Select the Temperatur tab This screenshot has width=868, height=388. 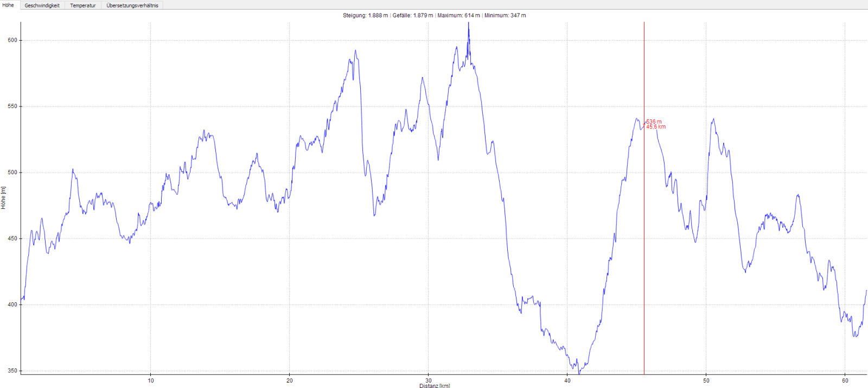(x=82, y=5)
